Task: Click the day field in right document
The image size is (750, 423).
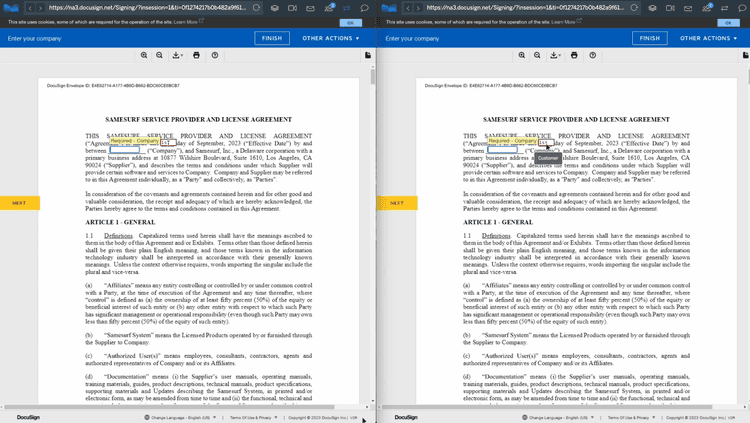Action: (x=546, y=143)
